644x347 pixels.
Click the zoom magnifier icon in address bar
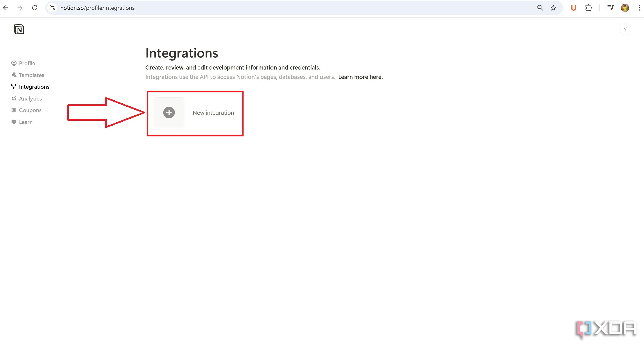540,8
